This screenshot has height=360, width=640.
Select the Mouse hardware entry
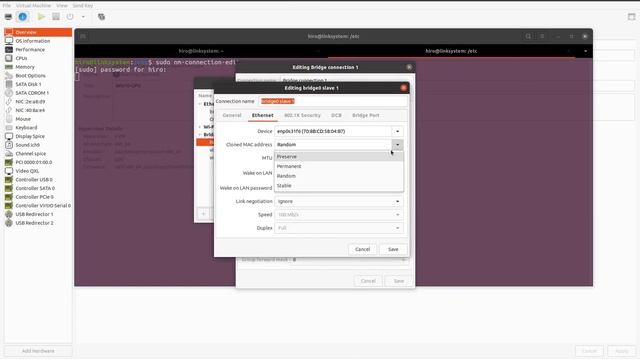[x=38, y=119]
